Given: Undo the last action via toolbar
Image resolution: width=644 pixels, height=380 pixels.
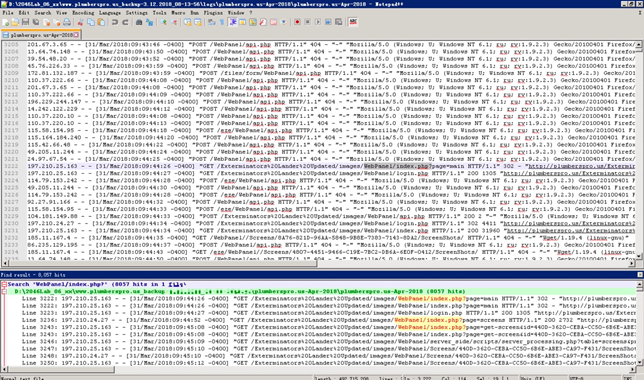Looking at the screenshot, I should point(115,22).
